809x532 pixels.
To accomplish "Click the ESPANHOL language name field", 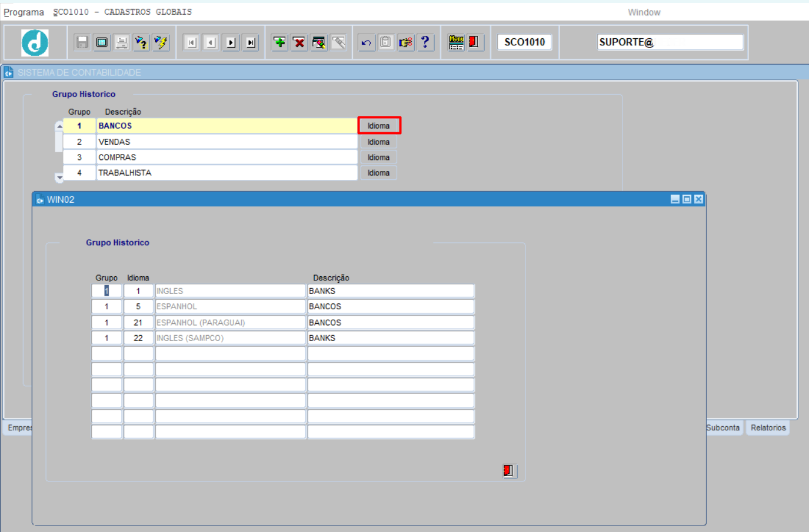I will tap(230, 307).
